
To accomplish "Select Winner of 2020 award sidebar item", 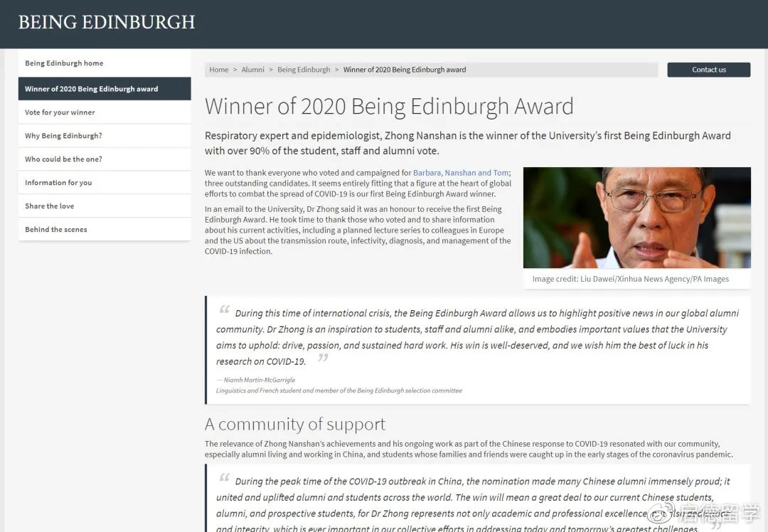I will (x=91, y=89).
